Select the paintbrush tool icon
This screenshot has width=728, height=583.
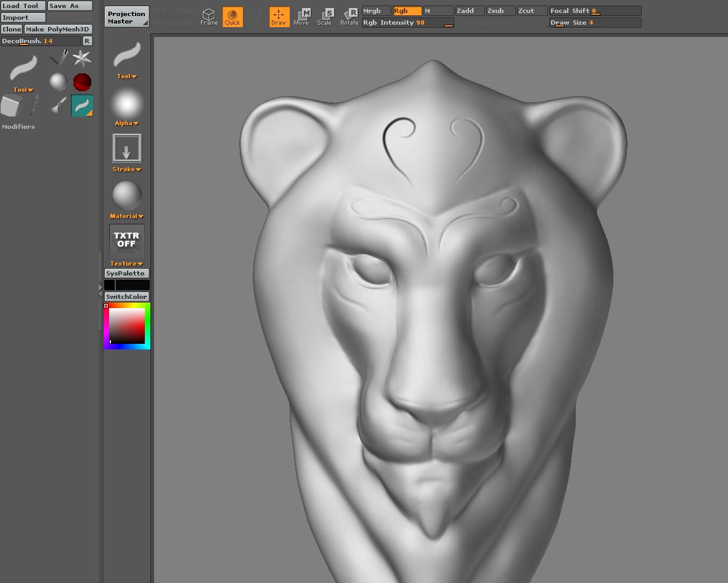coord(59,105)
